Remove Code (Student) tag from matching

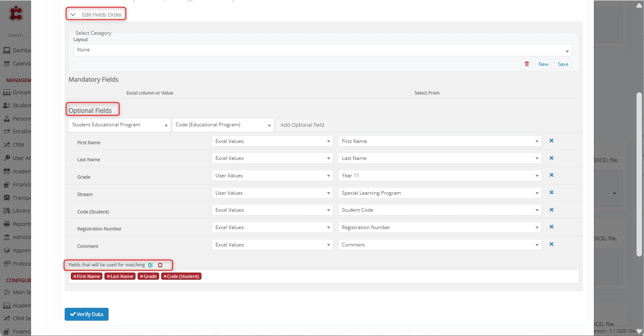tap(165, 276)
